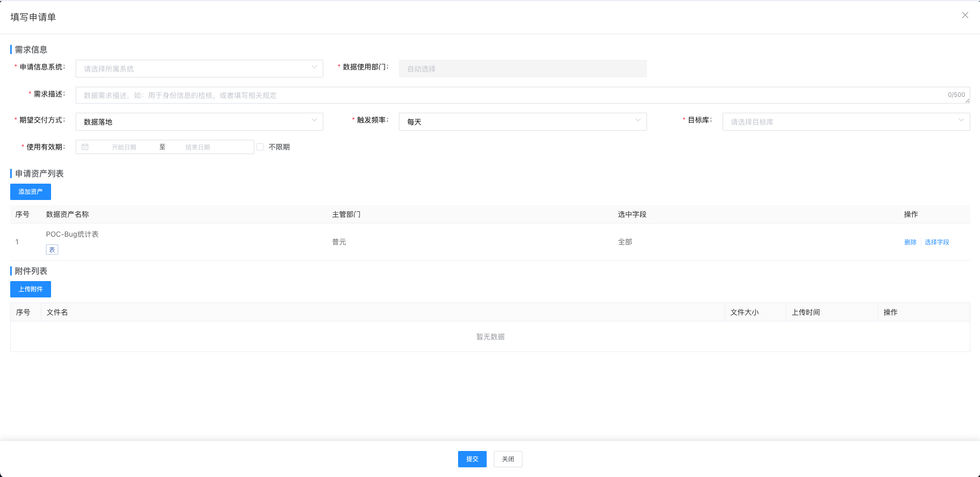Click the 添加资产 button
This screenshot has width=980, height=477.
[x=30, y=191]
